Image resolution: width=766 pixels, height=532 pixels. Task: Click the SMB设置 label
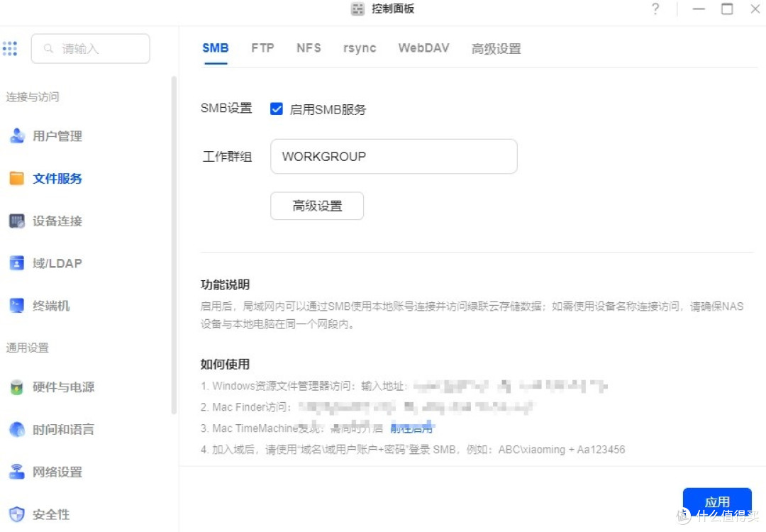pyautogui.click(x=226, y=108)
